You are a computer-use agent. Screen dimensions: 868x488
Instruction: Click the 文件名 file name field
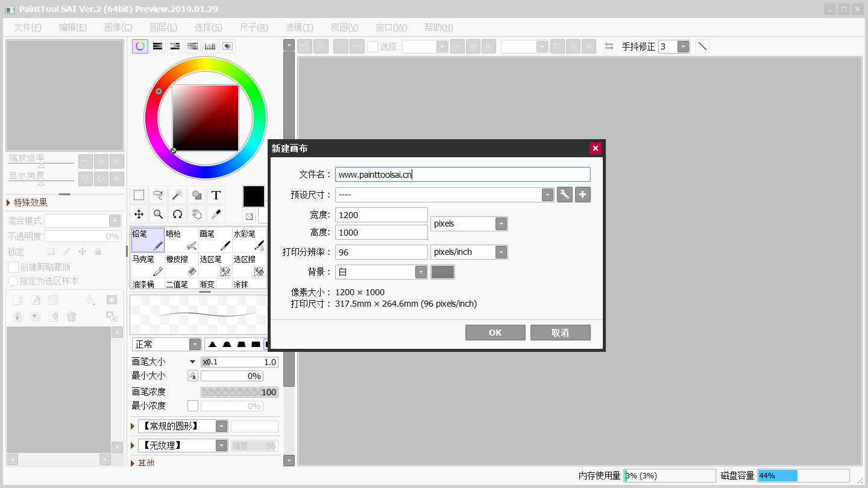[463, 175]
